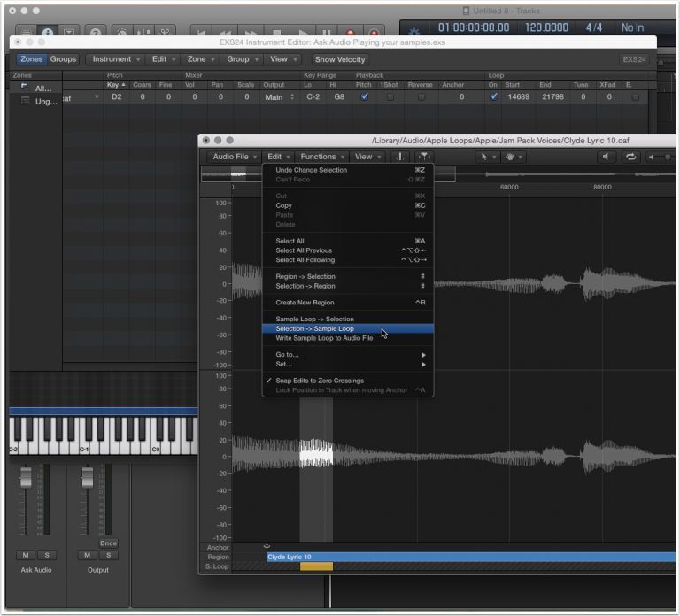Click the Bnce bounce button
Screen dimensions: 680x616
tap(108, 543)
